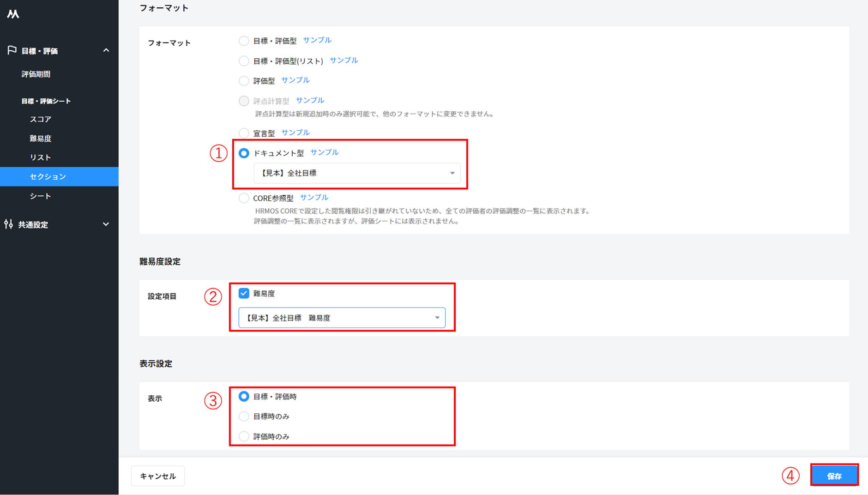Screen dimensions: 868x495
Task: Open the サンプル link for 評価型
Action: pos(295,80)
